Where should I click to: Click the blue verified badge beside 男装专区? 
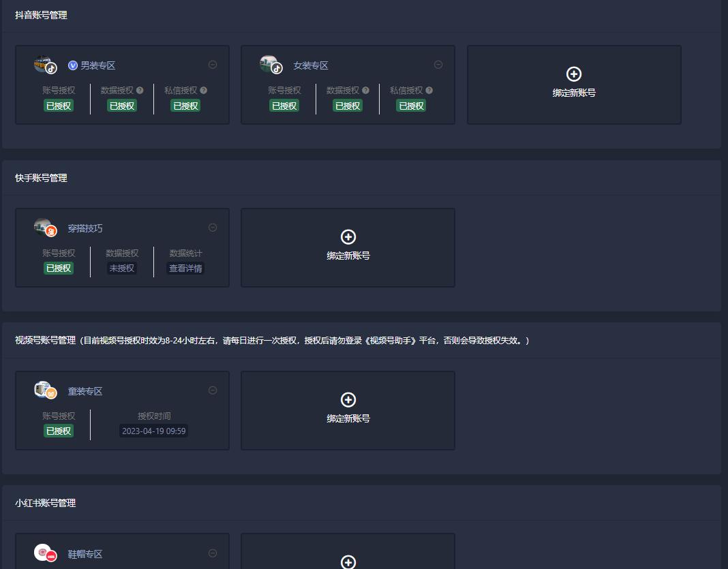[74, 65]
